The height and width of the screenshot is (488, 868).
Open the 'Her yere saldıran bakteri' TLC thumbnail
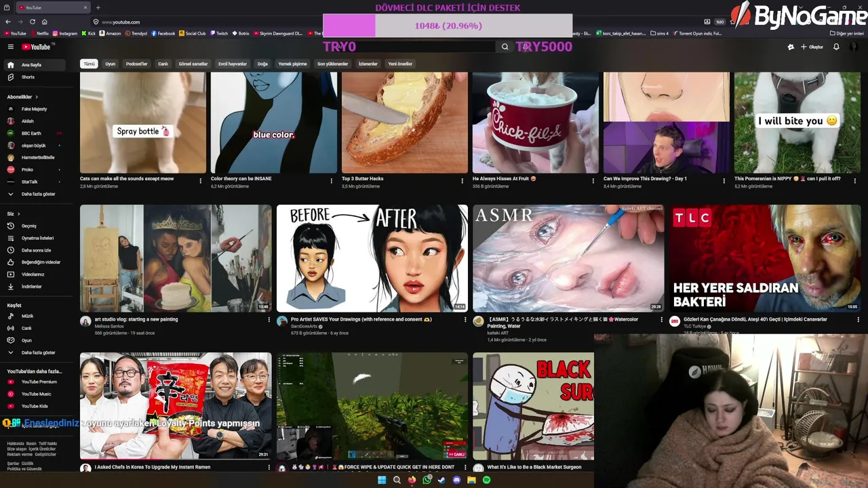coord(764,258)
